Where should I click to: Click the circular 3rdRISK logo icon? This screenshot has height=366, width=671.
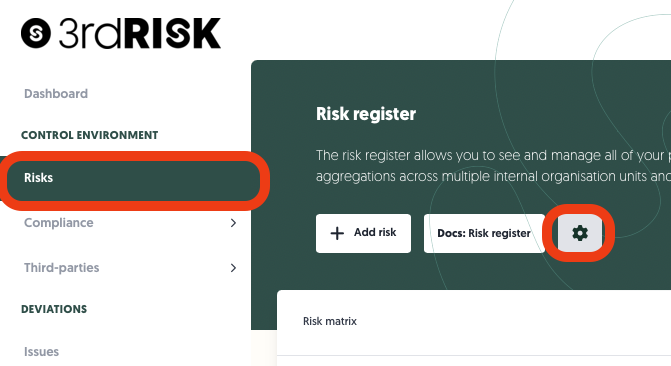[36, 33]
